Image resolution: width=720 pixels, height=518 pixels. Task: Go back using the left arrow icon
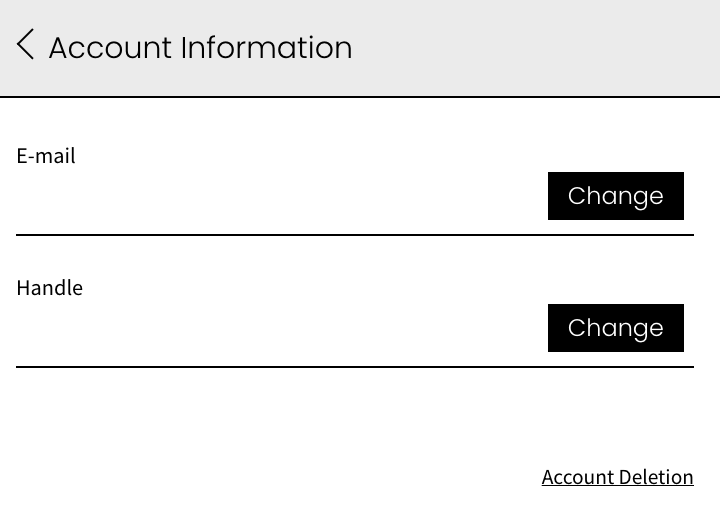click(26, 45)
